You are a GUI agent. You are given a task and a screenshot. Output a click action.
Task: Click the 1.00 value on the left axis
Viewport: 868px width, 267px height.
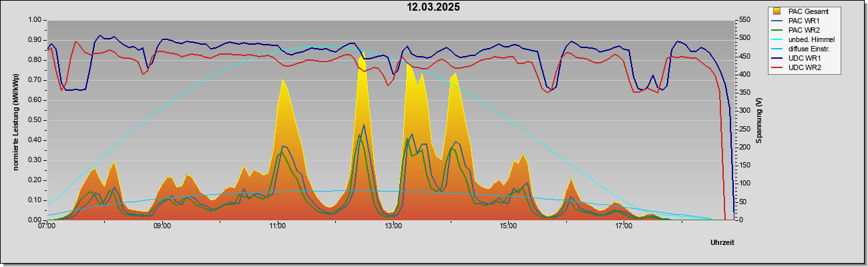(x=34, y=20)
